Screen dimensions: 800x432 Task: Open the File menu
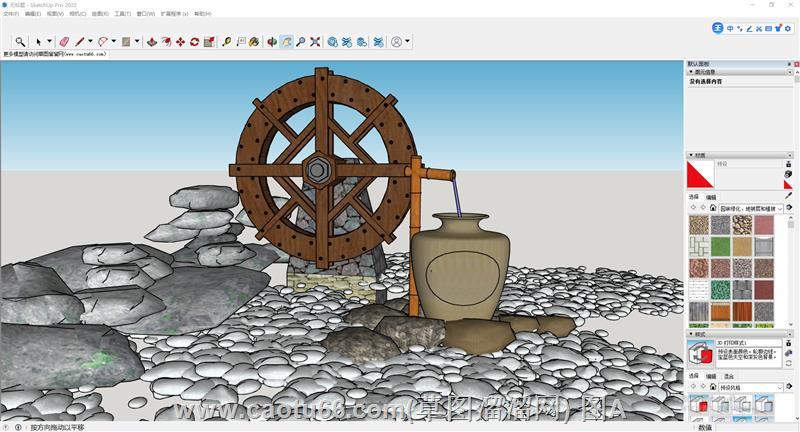(11, 14)
